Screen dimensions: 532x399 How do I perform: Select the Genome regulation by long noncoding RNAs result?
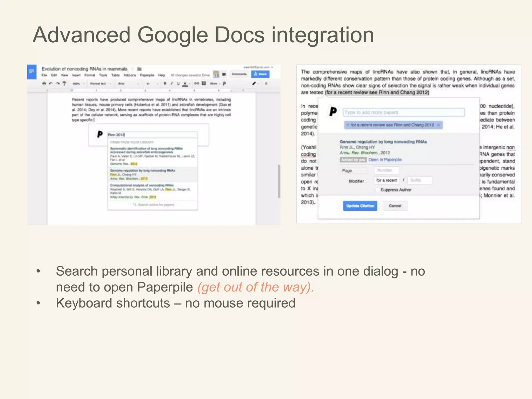coord(152,175)
